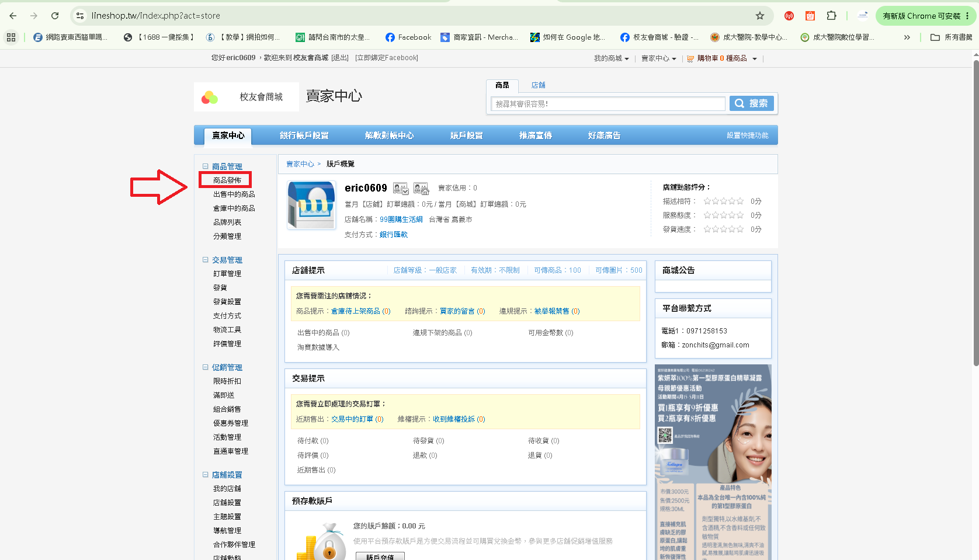Open the 推廣宣傳 nav tab

[535, 135]
